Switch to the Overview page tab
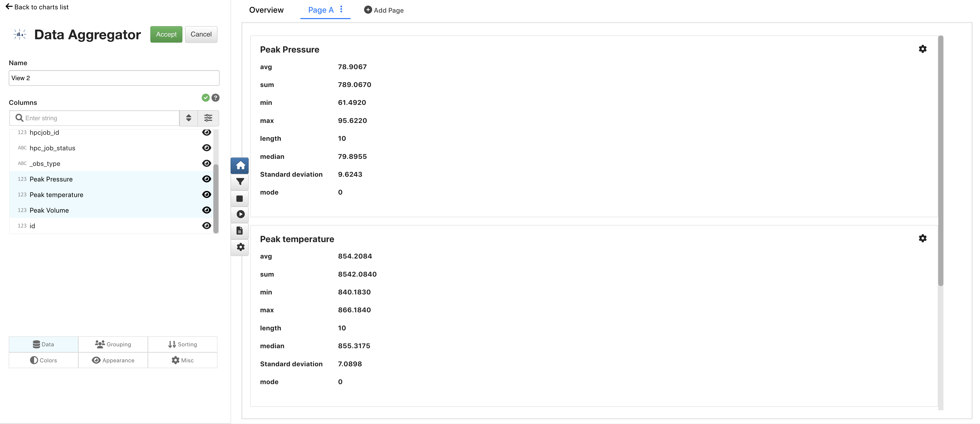Viewport: 980px width, 424px height. [x=266, y=10]
